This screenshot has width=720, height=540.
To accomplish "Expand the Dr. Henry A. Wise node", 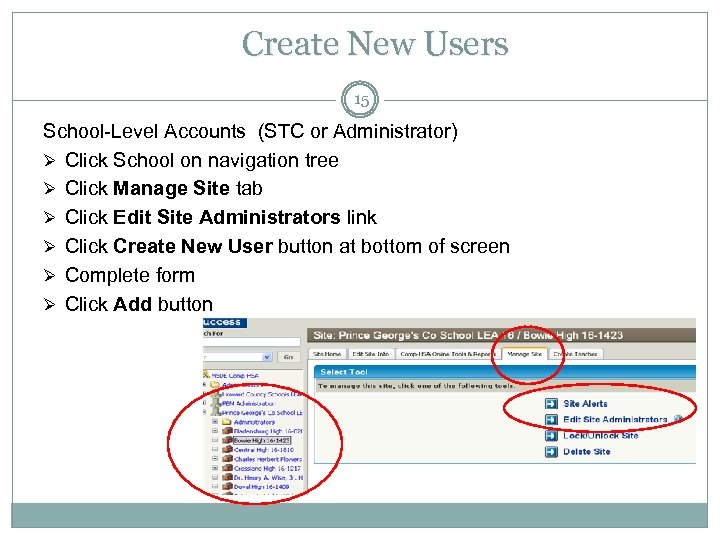I will point(215,477).
